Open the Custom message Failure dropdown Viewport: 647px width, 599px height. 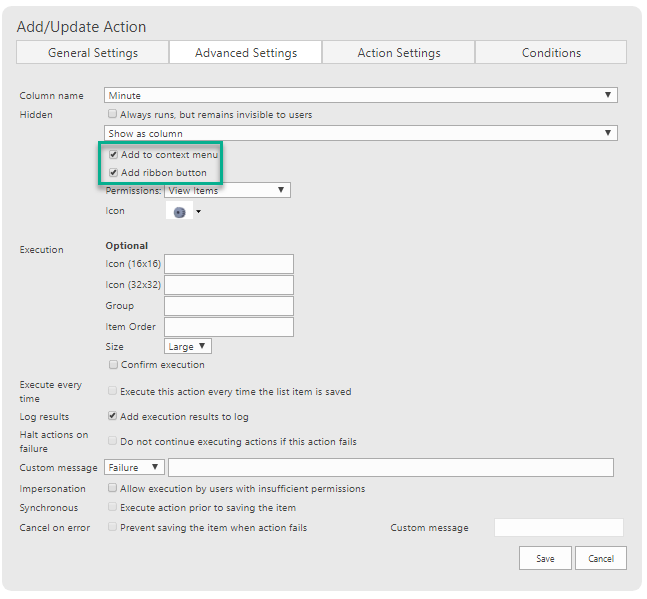coord(134,467)
